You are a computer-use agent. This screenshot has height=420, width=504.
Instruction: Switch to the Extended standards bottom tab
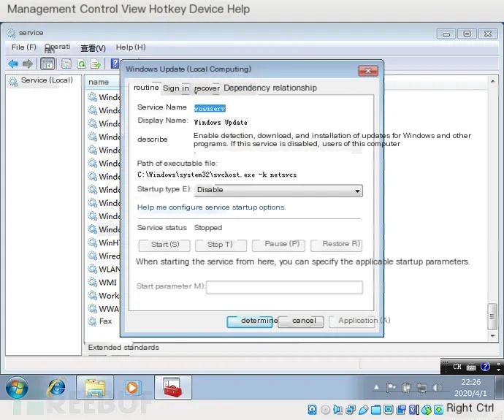[x=123, y=348]
